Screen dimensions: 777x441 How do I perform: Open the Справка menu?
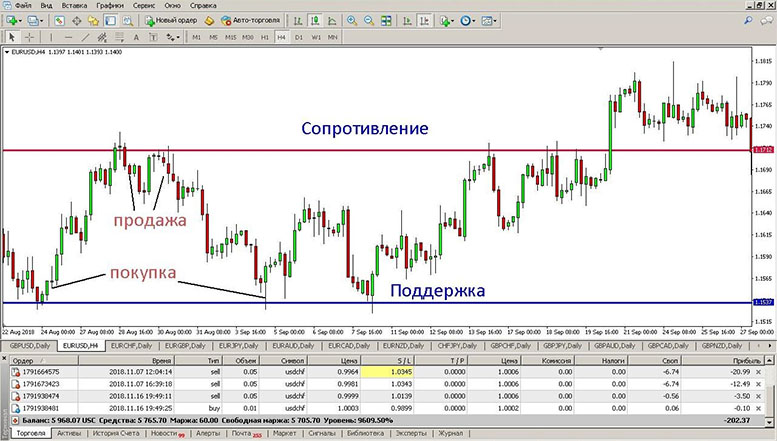pyautogui.click(x=203, y=5)
